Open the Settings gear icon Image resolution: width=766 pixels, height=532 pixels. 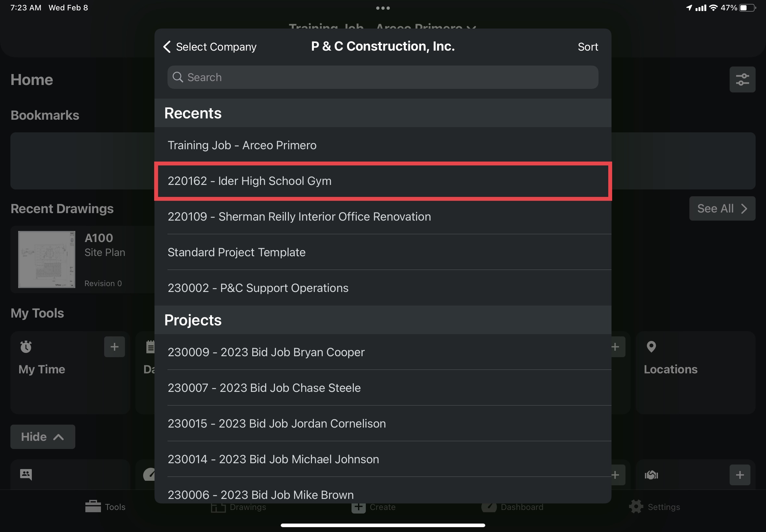[x=636, y=507]
